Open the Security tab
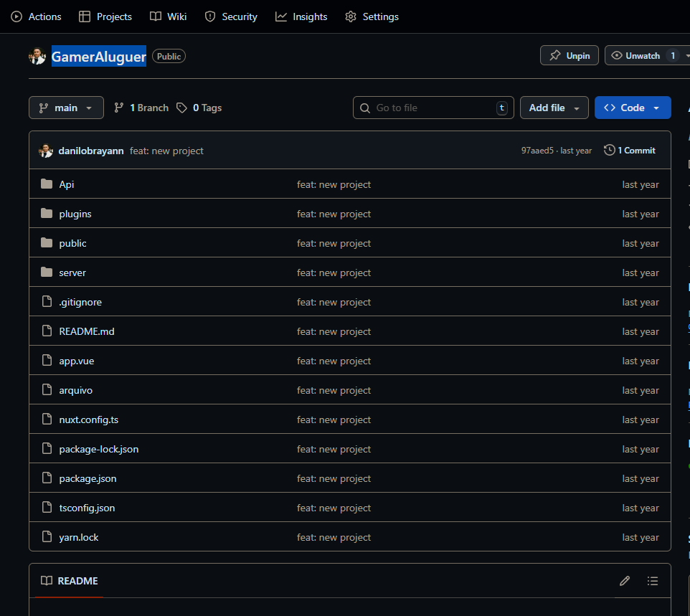The image size is (690, 616). (231, 16)
